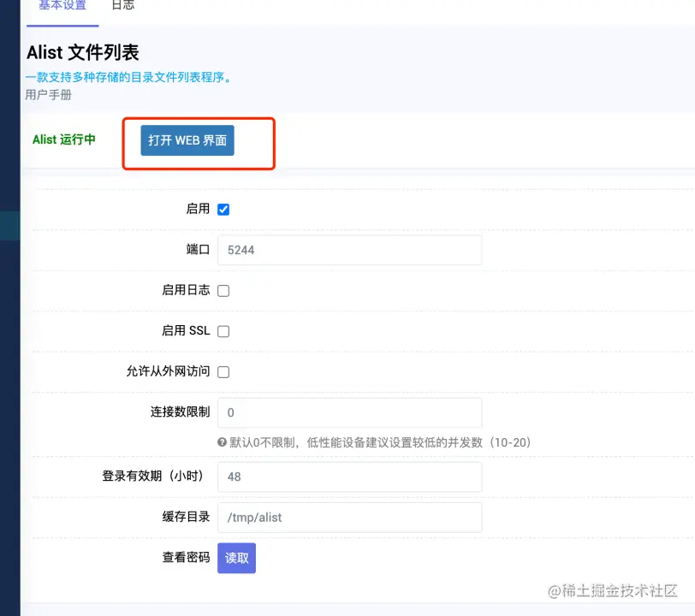The height and width of the screenshot is (616, 695).
Task: Click the 登录有效期（小时）label
Action: [153, 476]
